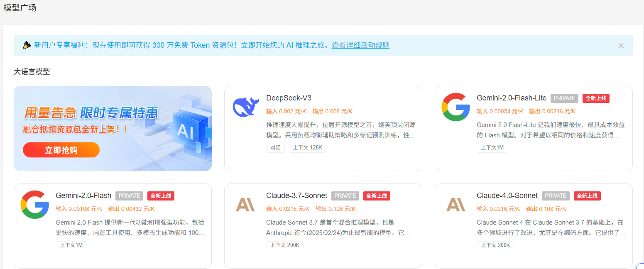Screen dimensions: 644x269
Task: Click the 模型广场 page title
Action: click(20, 8)
